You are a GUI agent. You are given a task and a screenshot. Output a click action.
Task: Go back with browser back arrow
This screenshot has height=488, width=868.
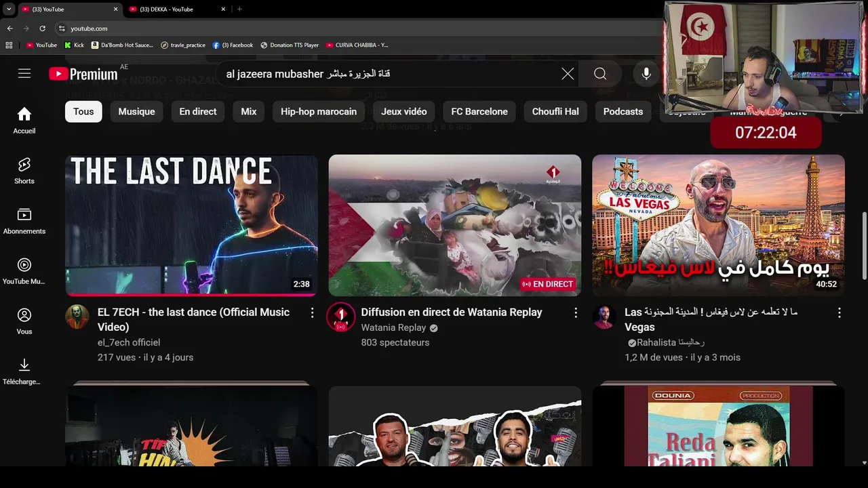coord(9,28)
